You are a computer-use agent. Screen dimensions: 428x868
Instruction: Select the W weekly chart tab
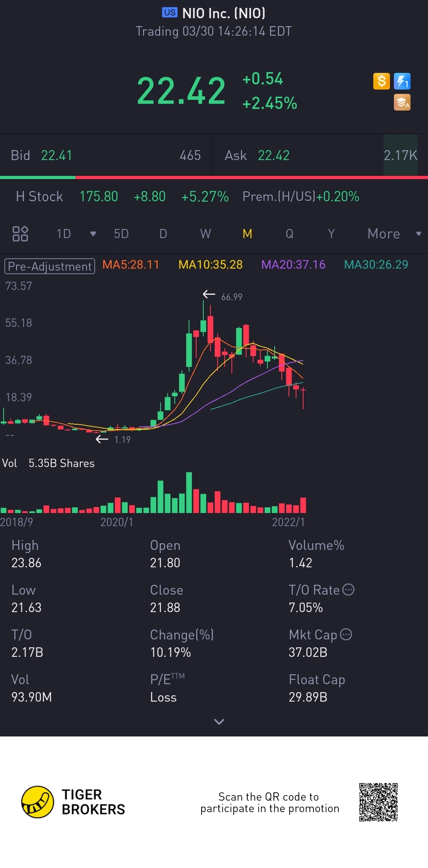click(x=205, y=234)
